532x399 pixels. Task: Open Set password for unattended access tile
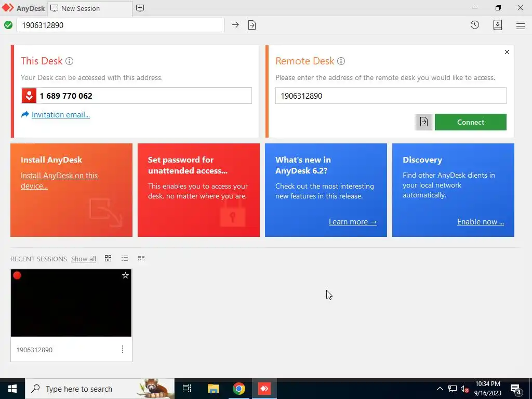coord(198,190)
